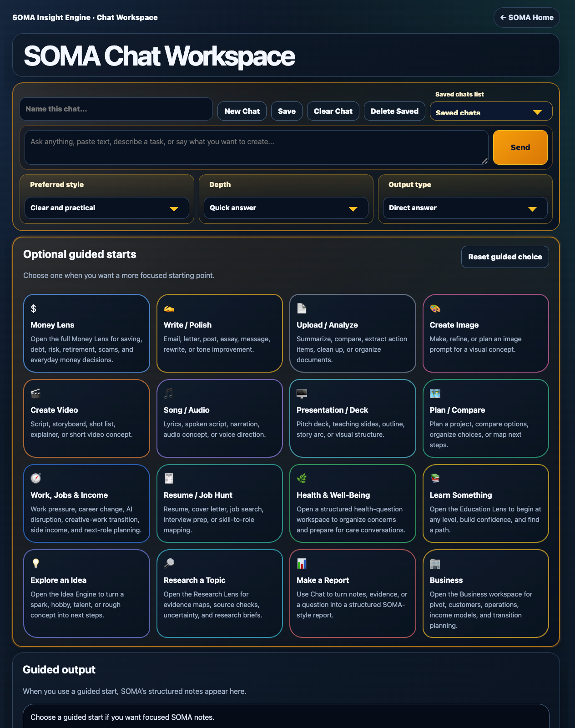This screenshot has width=575, height=728.
Task: Click the books icon on Learn Something
Action: tap(435, 479)
